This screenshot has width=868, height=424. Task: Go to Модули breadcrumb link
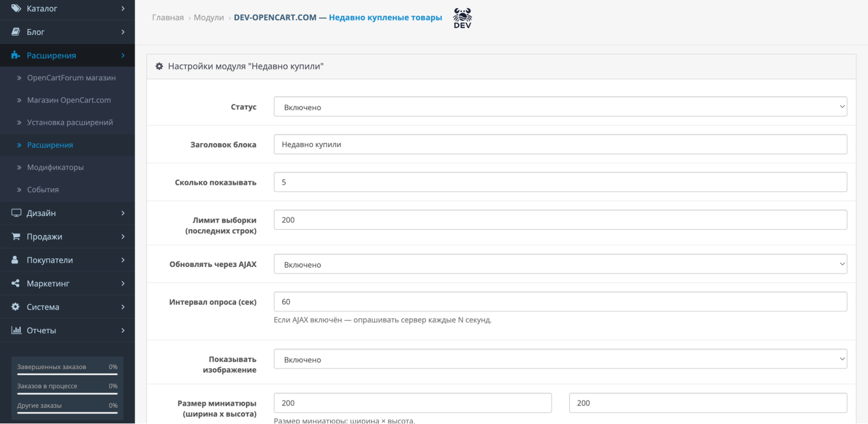[209, 17]
